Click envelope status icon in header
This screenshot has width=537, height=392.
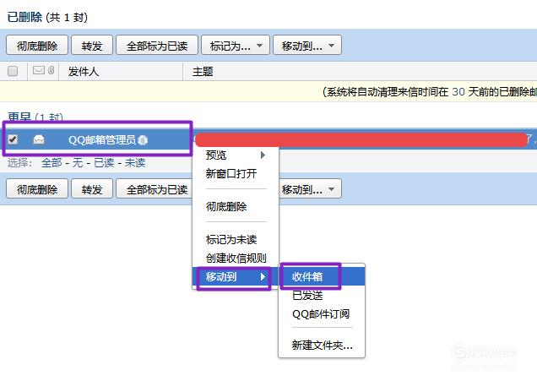tap(39, 70)
